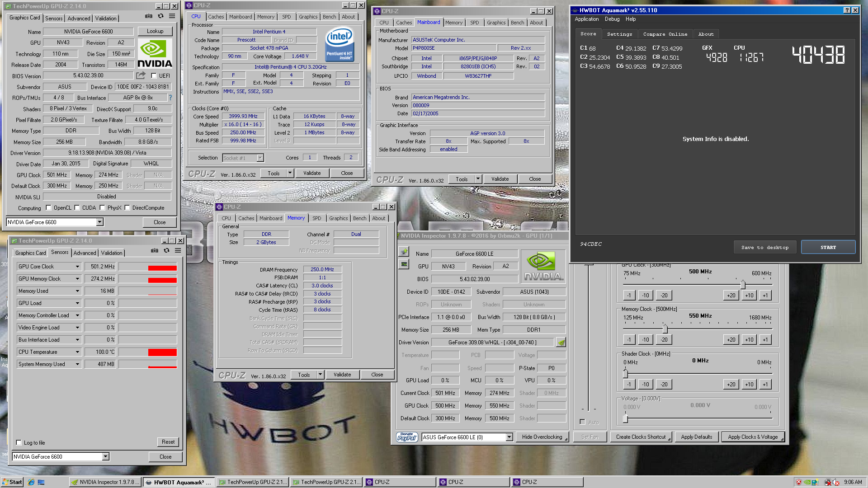Click GPU Clock +20 stepper button
Image resolution: width=868 pixels, height=488 pixels.
731,296
